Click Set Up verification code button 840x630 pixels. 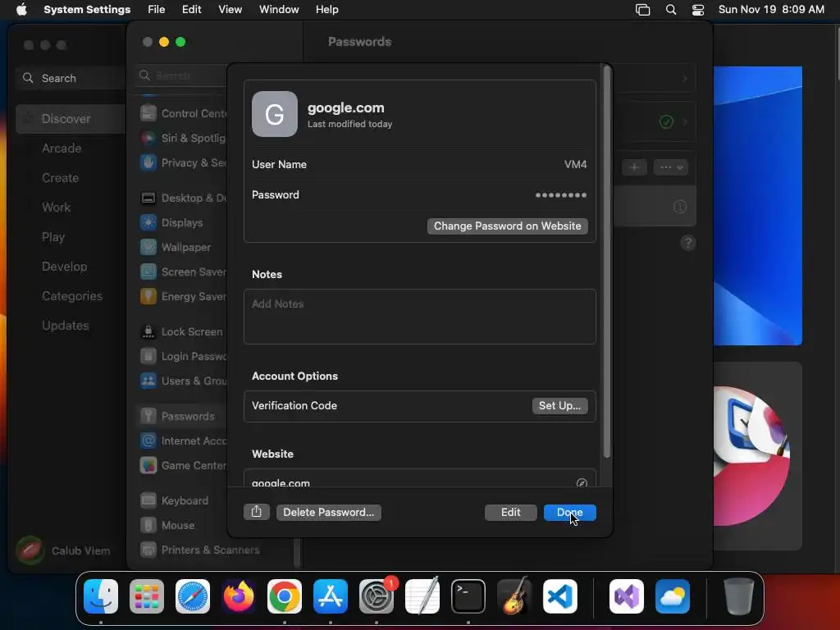coord(559,405)
